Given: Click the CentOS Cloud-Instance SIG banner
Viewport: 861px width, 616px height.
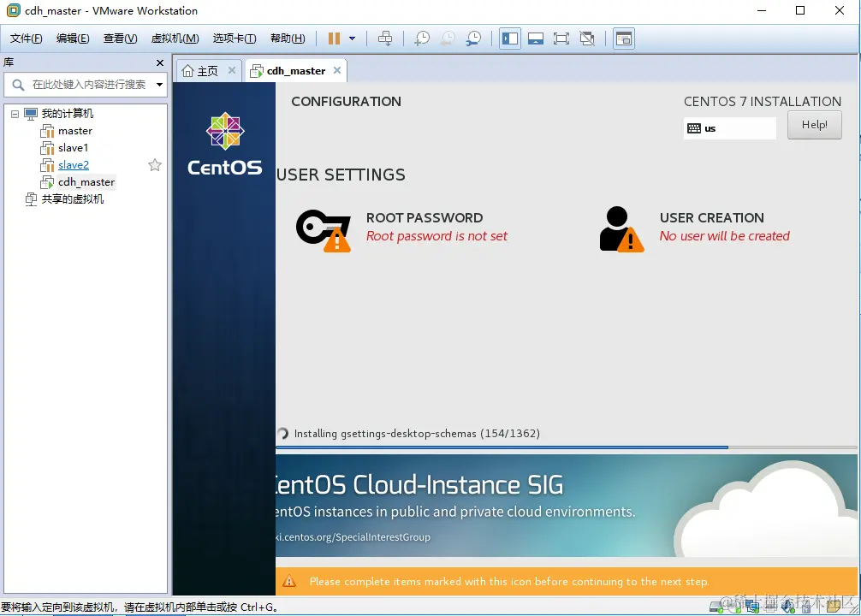Looking at the screenshot, I should (567, 506).
